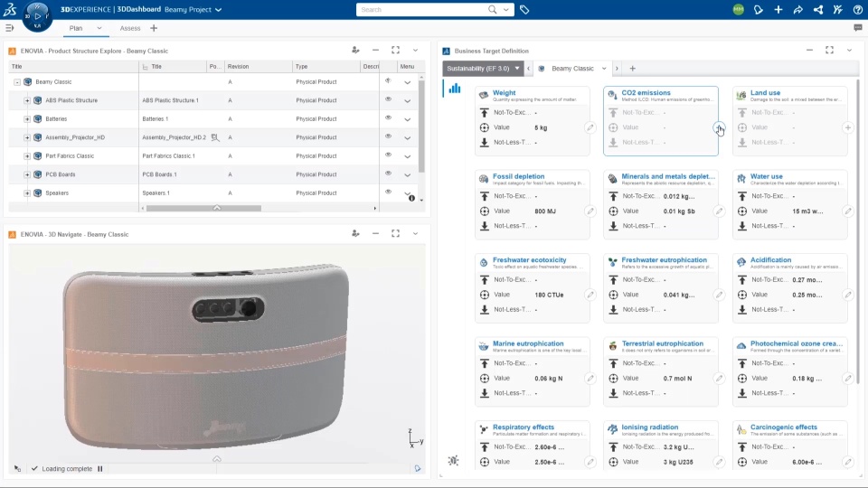The width and height of the screenshot is (868, 488).
Task: Open the Weight target title link
Action: coord(504,92)
